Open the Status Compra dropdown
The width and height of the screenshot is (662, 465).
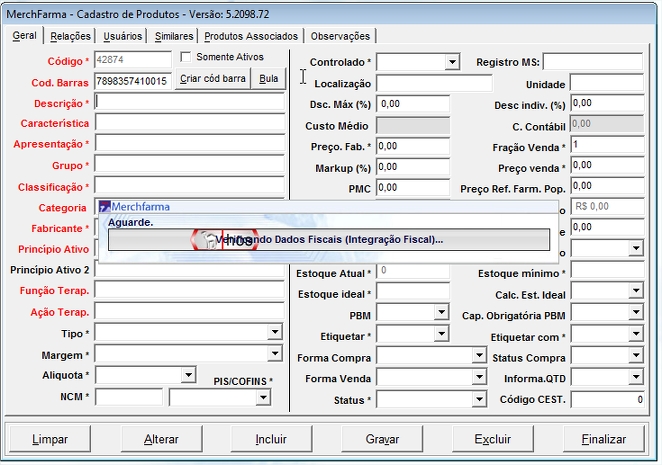tap(635, 355)
